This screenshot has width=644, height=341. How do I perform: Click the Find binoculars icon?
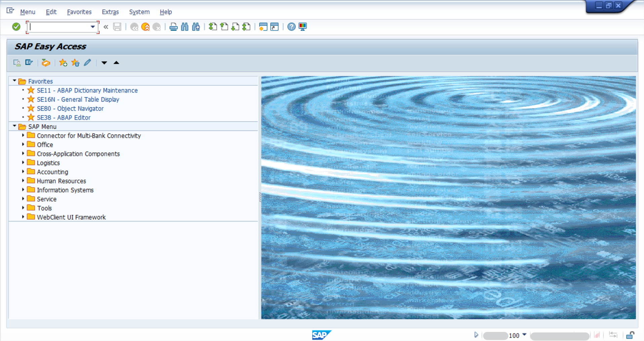(185, 27)
